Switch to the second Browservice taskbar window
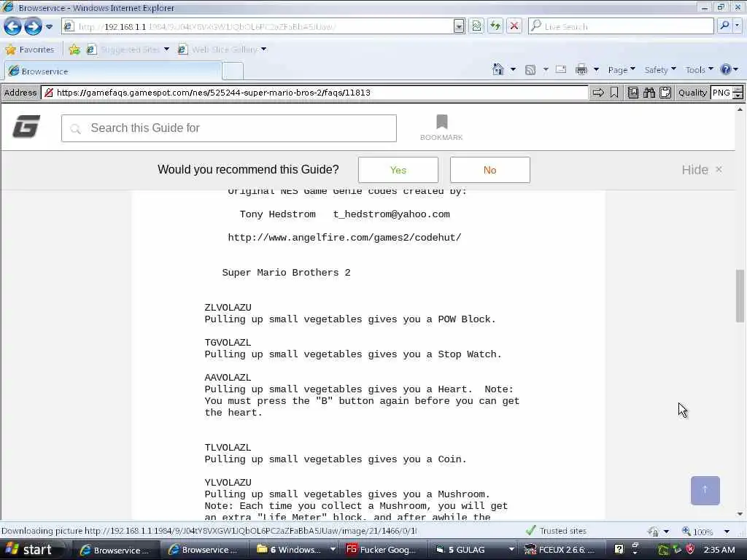Viewport: 747px width, 560px height. point(203,550)
